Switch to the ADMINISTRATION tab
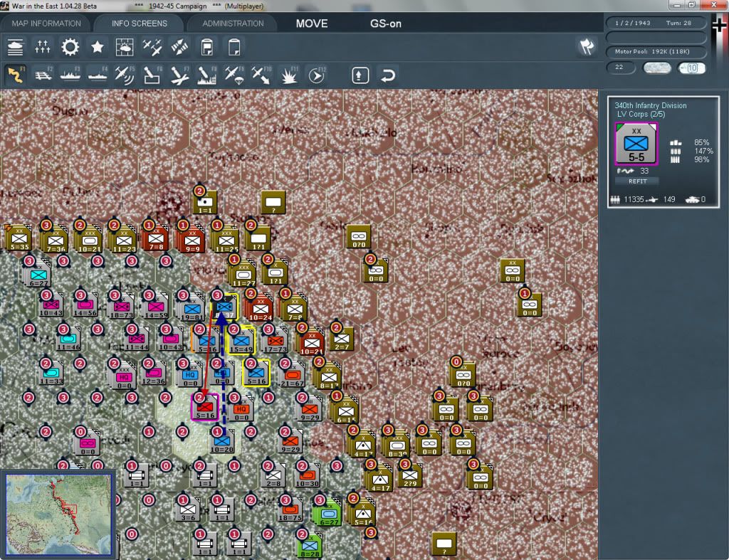This screenshot has width=729, height=560. click(x=233, y=23)
